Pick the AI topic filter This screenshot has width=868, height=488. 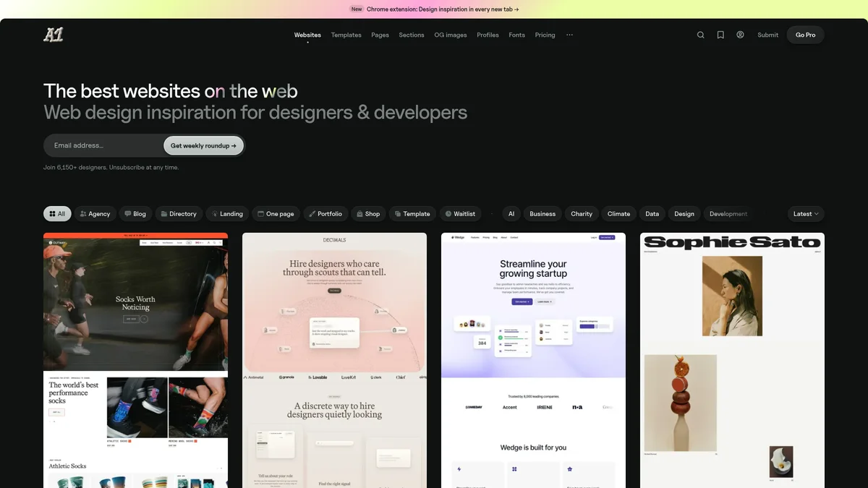[x=511, y=214]
